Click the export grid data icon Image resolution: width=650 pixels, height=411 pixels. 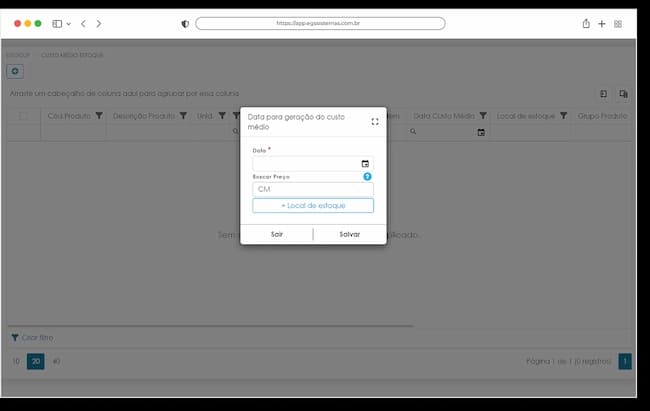[x=604, y=94]
